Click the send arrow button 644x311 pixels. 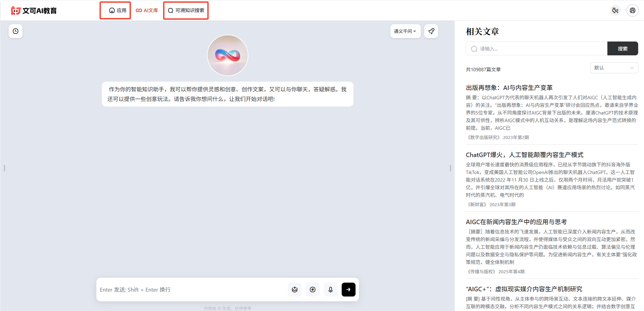point(348,290)
